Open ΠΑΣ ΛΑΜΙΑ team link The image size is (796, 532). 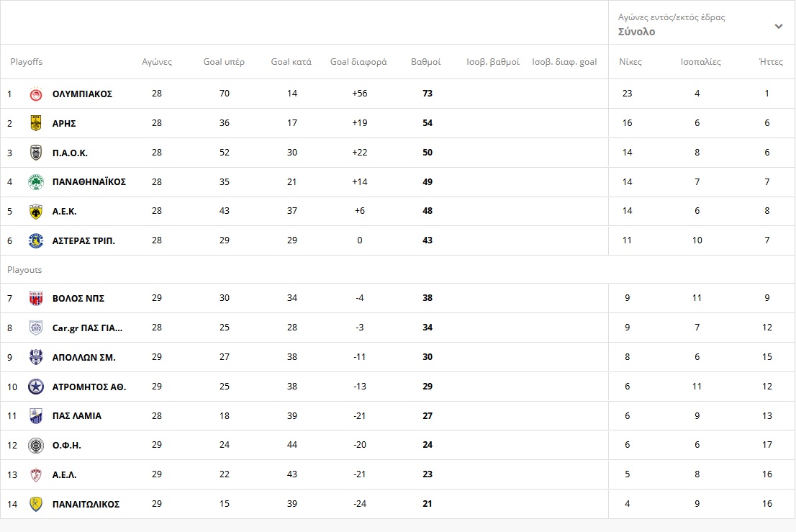pos(77,416)
